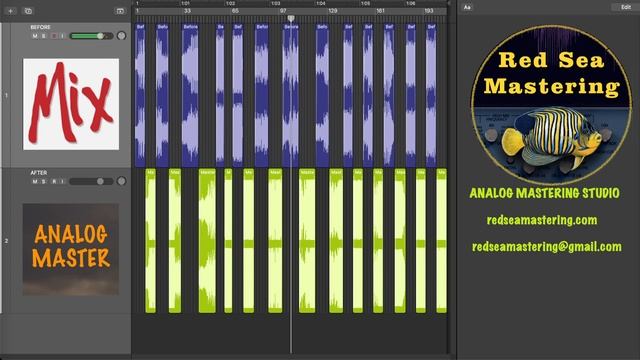Click the ANALOG MASTERING STUDIO text
This screenshot has height=360, width=640.
pos(544,193)
